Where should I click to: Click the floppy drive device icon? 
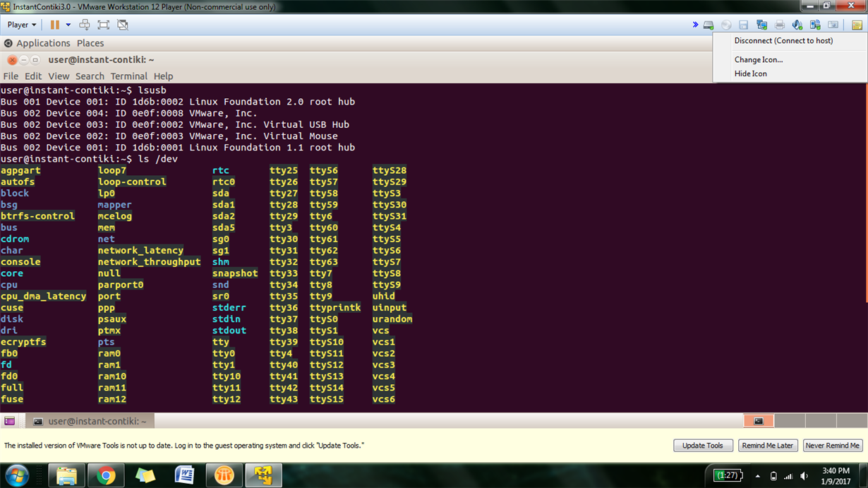click(744, 25)
